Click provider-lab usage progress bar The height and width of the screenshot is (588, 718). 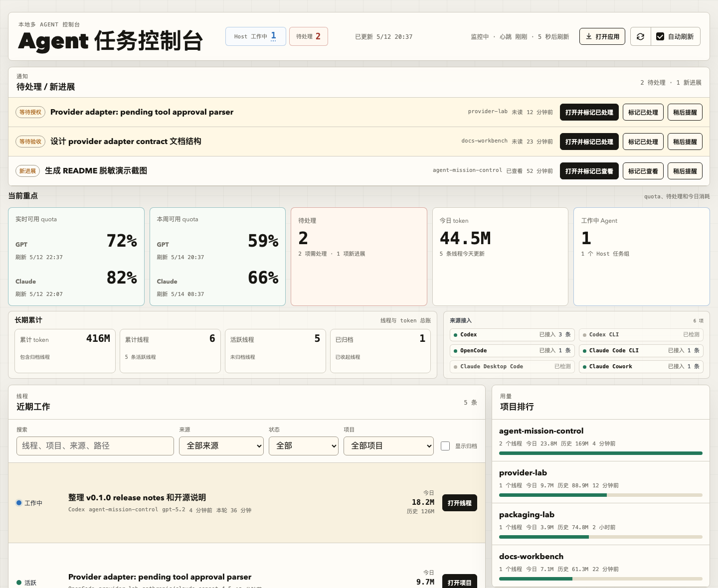(x=601, y=495)
